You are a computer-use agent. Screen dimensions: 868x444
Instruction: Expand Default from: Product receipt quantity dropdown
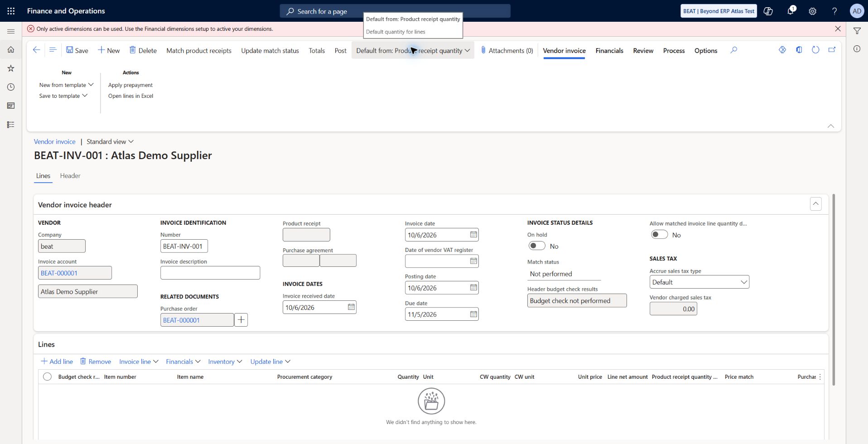tap(413, 50)
